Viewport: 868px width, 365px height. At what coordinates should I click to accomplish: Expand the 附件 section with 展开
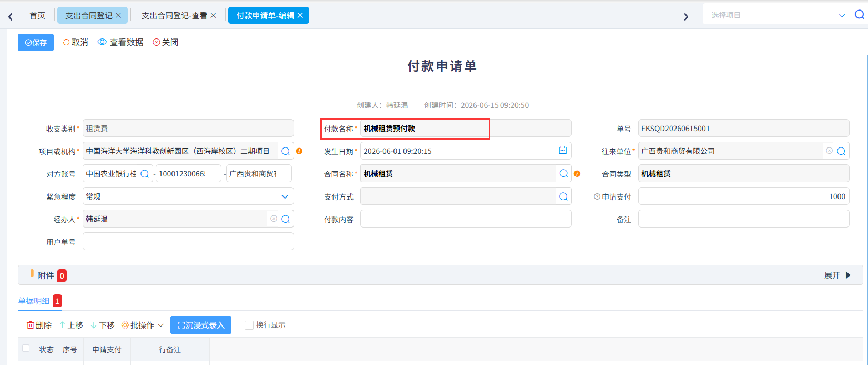[x=837, y=275]
